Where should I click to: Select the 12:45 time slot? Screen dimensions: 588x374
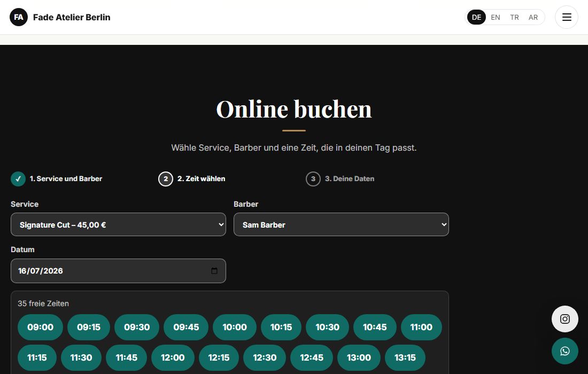click(312, 357)
